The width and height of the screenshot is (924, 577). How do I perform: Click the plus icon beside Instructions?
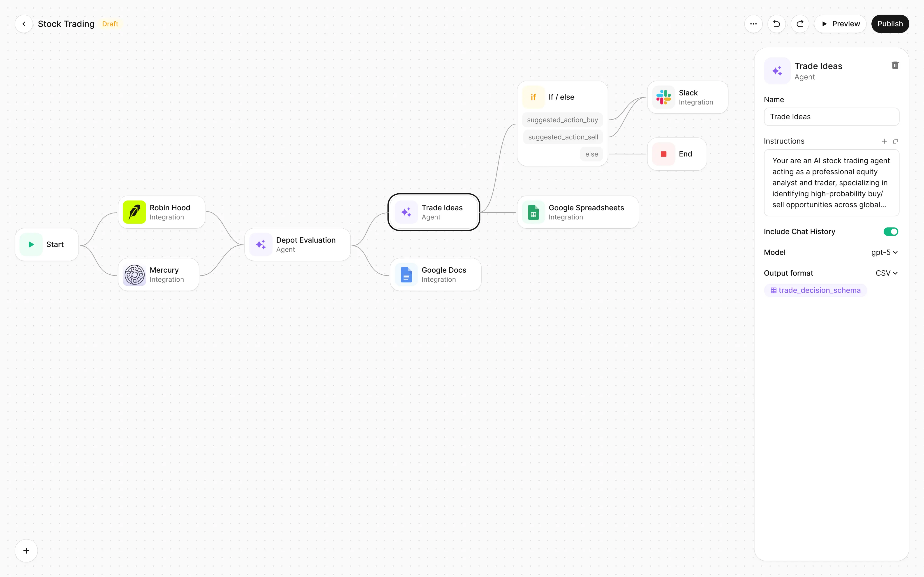(884, 141)
